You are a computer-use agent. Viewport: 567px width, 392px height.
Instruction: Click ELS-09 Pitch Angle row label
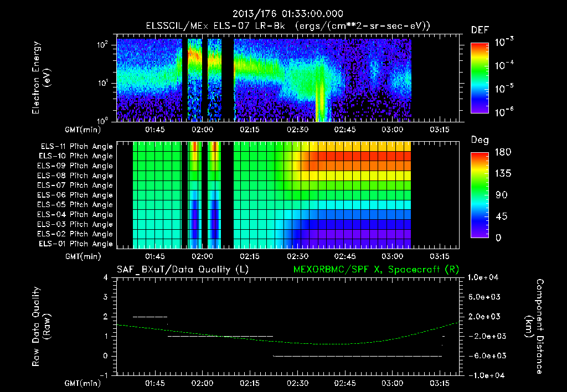pyautogui.click(x=75, y=166)
